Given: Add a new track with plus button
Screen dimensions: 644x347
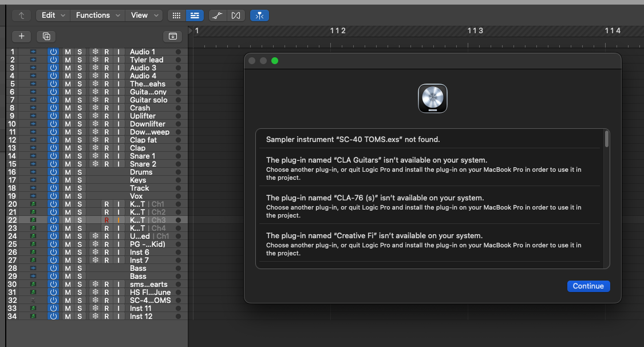Looking at the screenshot, I should tap(21, 36).
